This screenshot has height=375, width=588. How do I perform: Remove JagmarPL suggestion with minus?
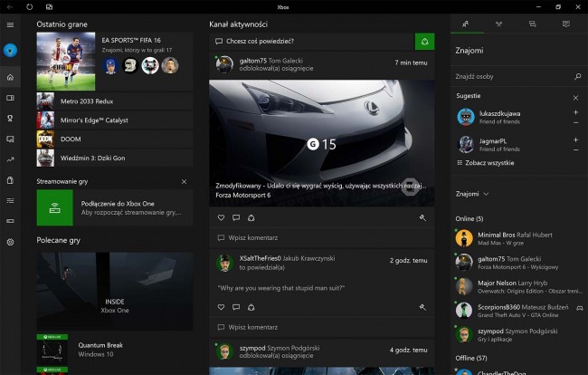pyautogui.click(x=575, y=150)
